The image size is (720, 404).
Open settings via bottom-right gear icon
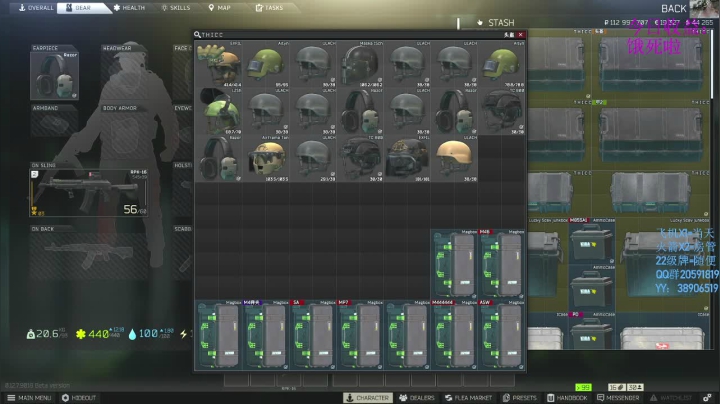pyautogui.click(x=707, y=398)
